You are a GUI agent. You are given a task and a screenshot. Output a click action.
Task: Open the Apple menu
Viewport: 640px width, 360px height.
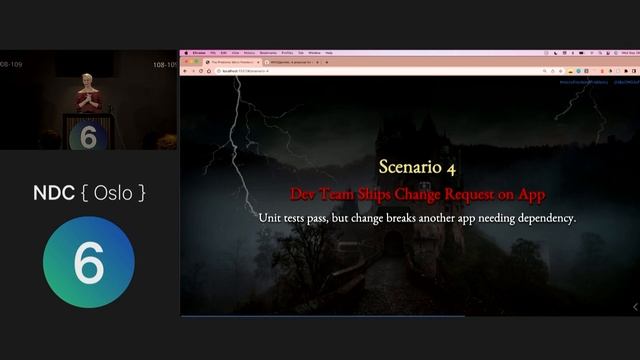click(x=186, y=53)
